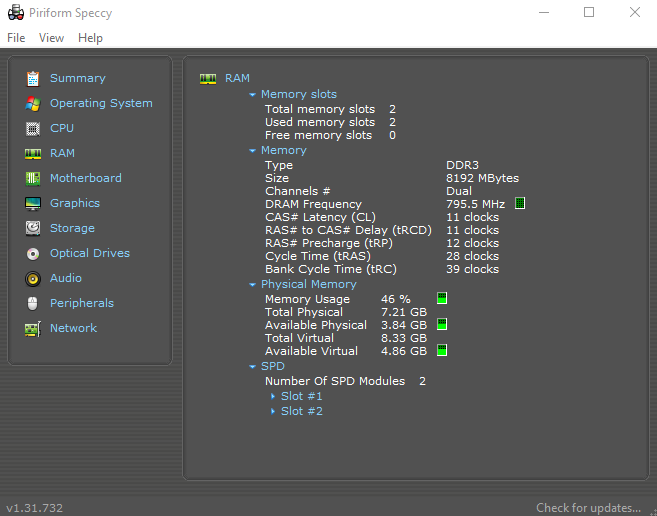
Task: Select the Free memory slots row
Action: point(330,135)
